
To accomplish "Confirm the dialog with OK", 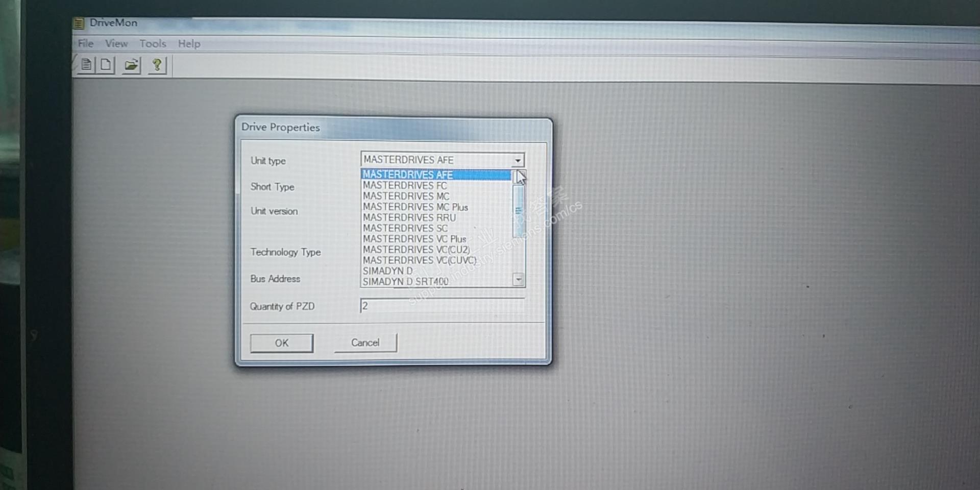I will (282, 343).
